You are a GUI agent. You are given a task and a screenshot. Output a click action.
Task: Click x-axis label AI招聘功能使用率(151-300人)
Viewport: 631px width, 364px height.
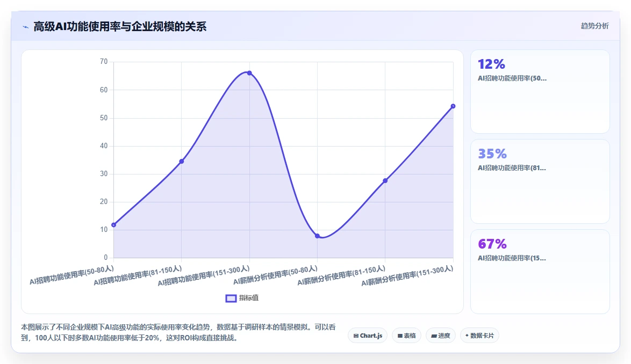click(204, 276)
